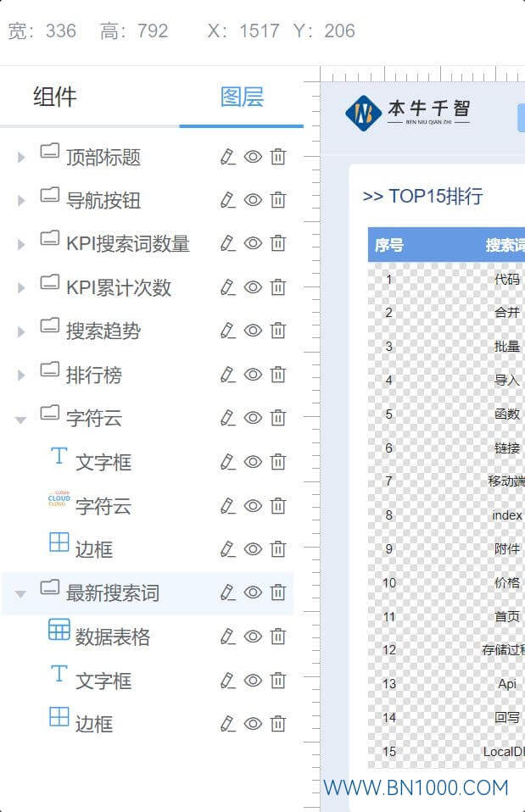Screen dimensions: 525x812
Task: Select the 字符云 child component layer
Action: 148,506
